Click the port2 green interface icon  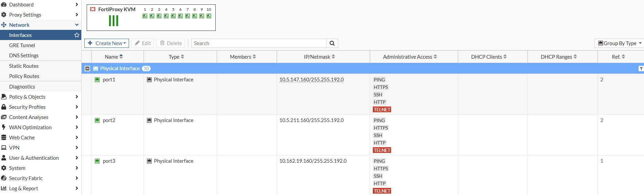click(x=97, y=120)
